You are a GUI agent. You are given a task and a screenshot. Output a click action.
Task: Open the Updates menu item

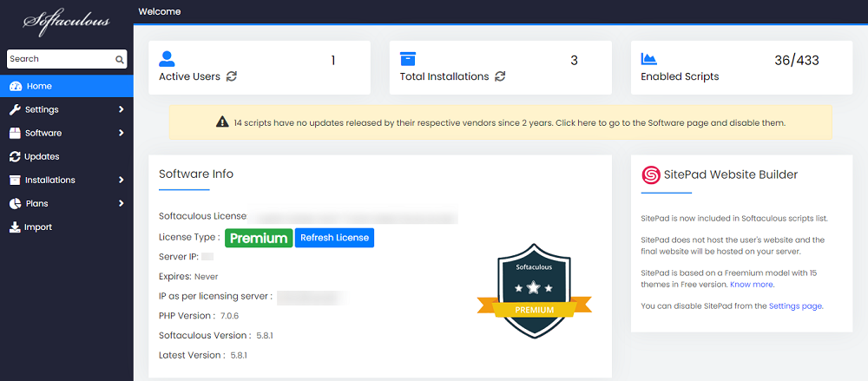coord(67,157)
